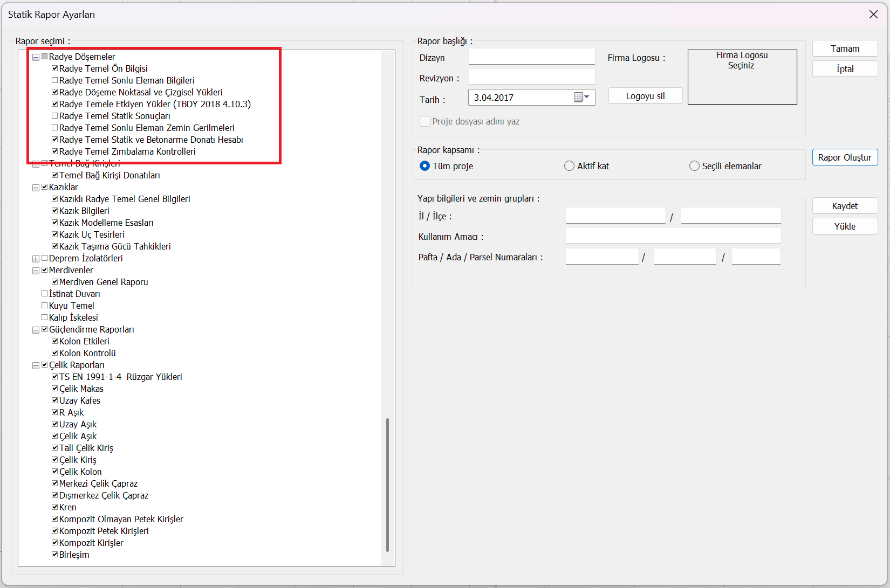
Task: Click the Kaydet button
Action: (x=844, y=206)
